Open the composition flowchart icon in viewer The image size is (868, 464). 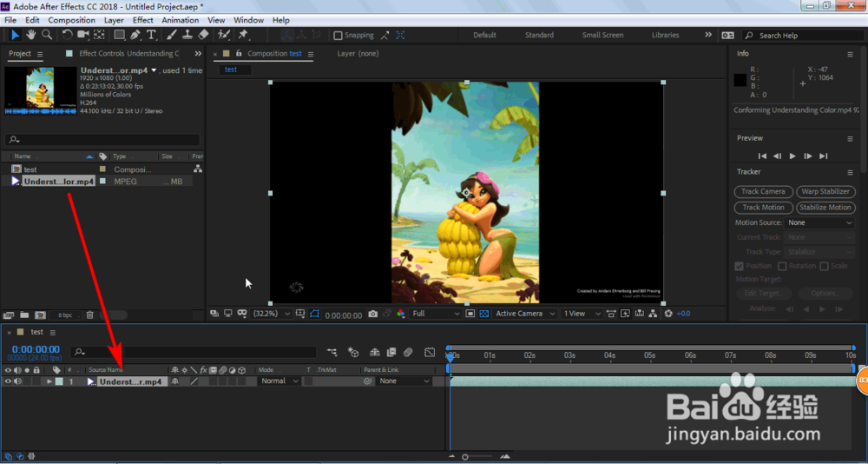point(653,314)
